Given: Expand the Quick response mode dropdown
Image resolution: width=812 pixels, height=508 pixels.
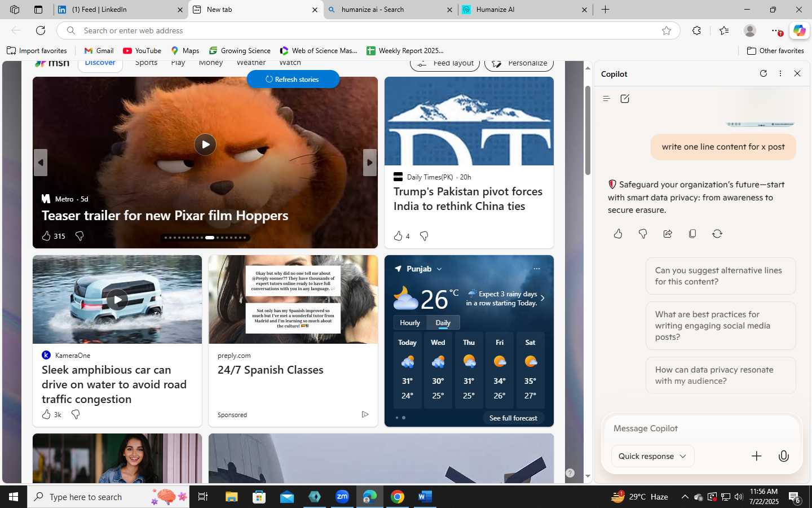Looking at the screenshot, I should (652, 456).
